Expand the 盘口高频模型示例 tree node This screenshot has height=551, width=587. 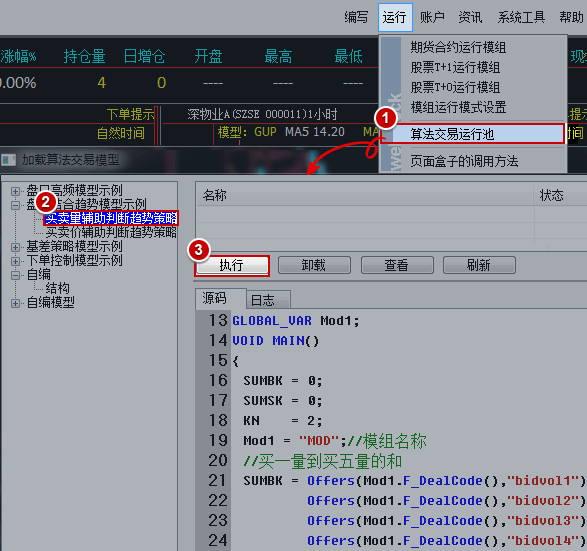tap(15, 191)
